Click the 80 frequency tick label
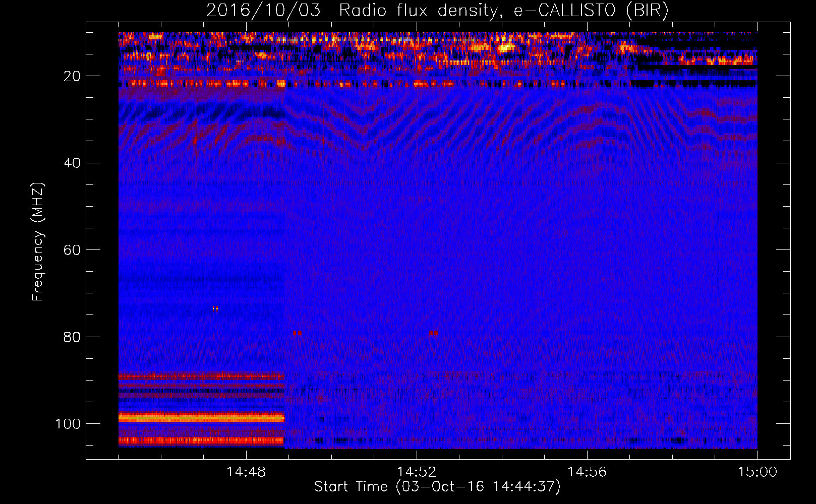 pos(72,337)
